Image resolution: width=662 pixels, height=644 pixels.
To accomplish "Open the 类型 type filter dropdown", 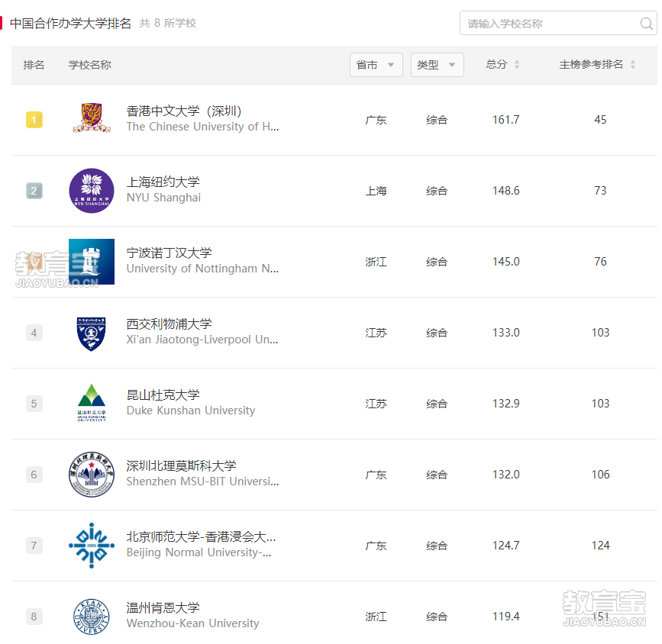I will [x=437, y=65].
